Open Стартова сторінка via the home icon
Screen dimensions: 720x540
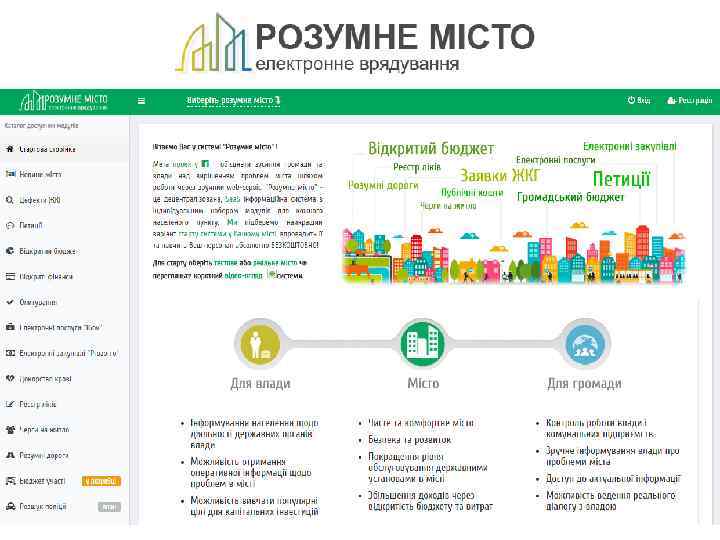click(x=10, y=149)
